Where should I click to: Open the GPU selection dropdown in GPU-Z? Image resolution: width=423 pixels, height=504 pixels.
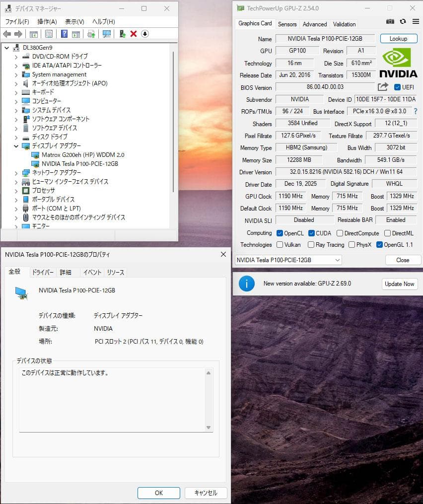[288, 260]
